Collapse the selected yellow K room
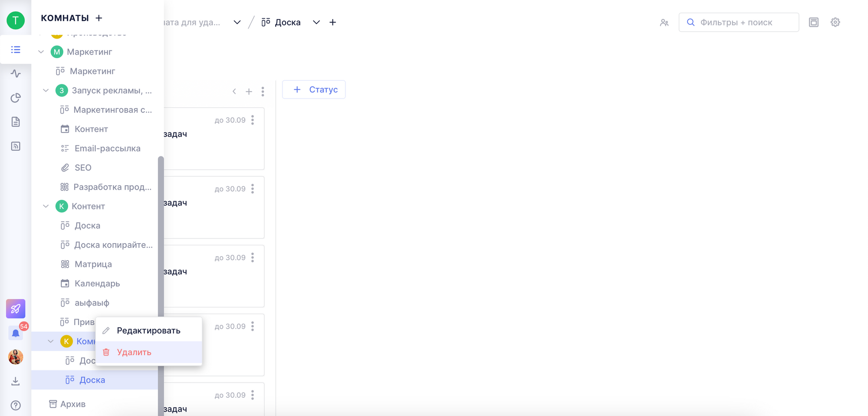This screenshot has height=416, width=868. tap(51, 341)
